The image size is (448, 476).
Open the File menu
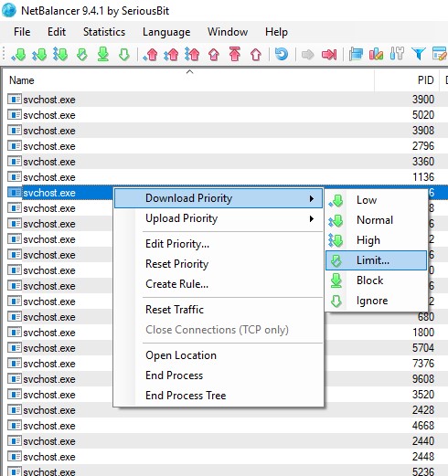point(22,32)
